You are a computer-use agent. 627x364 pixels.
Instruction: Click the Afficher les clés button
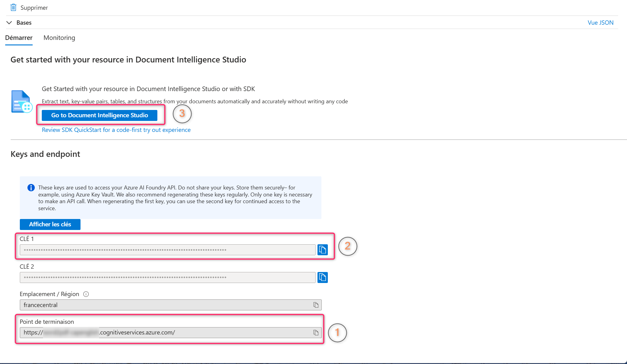[x=50, y=224]
